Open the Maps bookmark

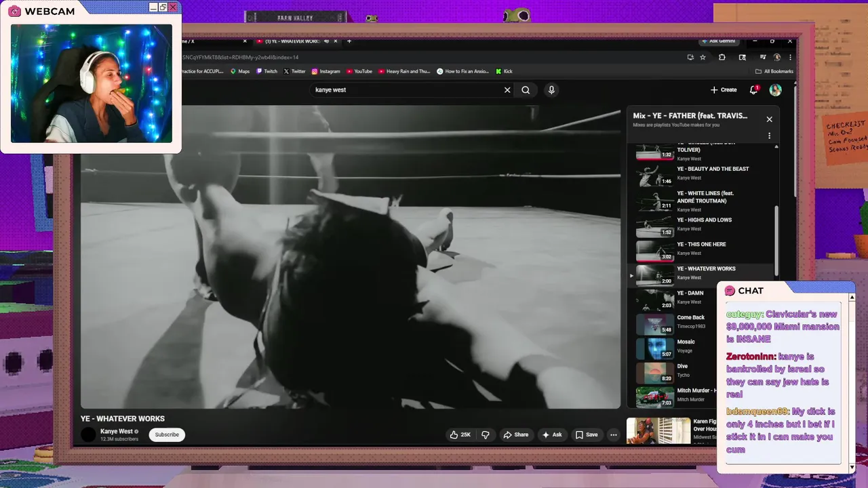[x=240, y=71]
